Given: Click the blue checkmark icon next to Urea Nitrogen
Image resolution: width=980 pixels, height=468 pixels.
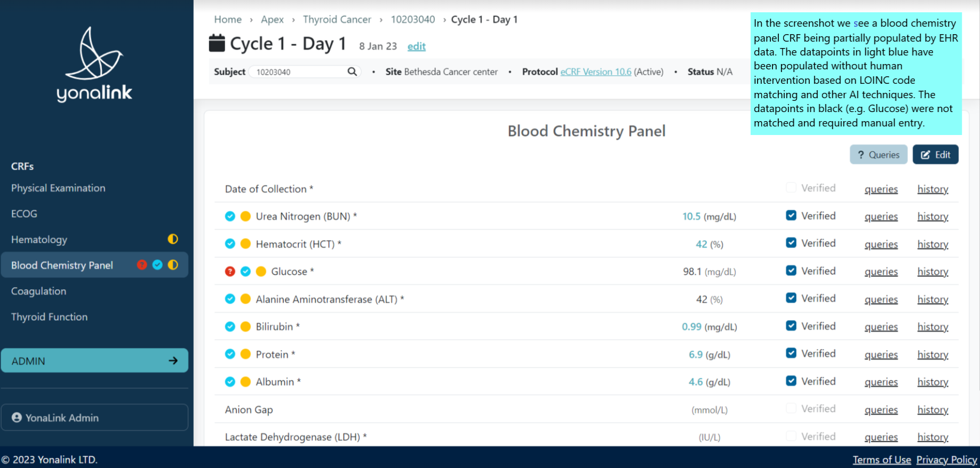Looking at the screenshot, I should 230,216.
